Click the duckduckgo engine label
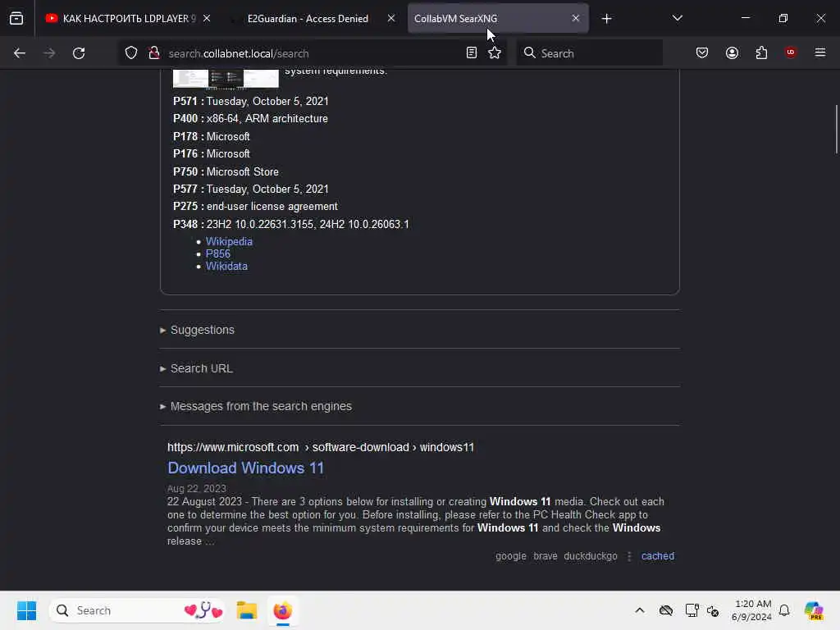Image resolution: width=840 pixels, height=630 pixels. pos(591,556)
